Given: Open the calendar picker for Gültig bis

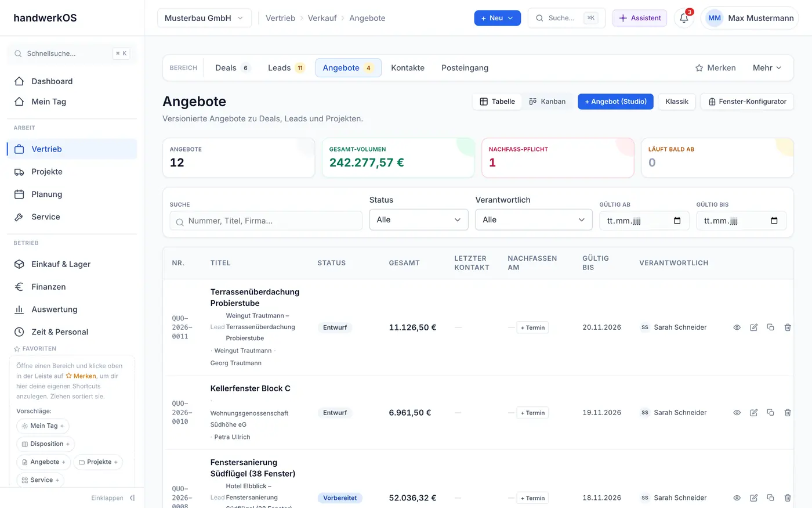Looking at the screenshot, I should point(774,221).
